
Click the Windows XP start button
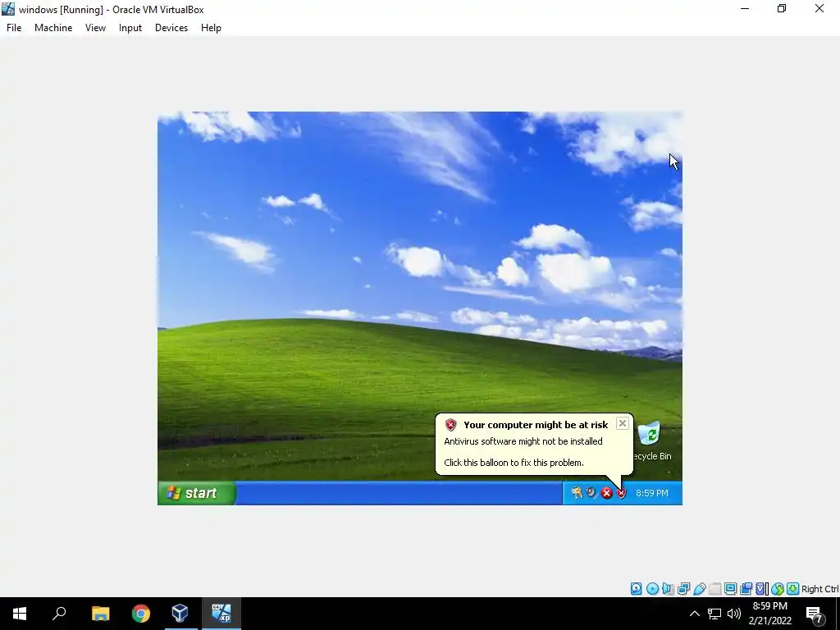[196, 493]
